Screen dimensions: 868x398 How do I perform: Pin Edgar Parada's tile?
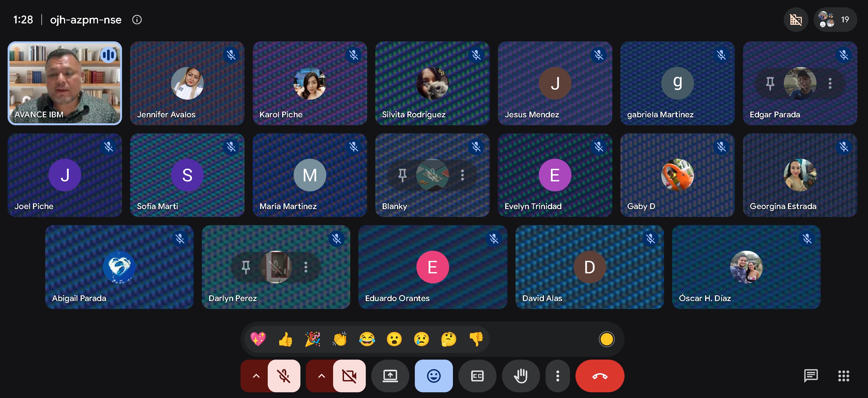770,84
